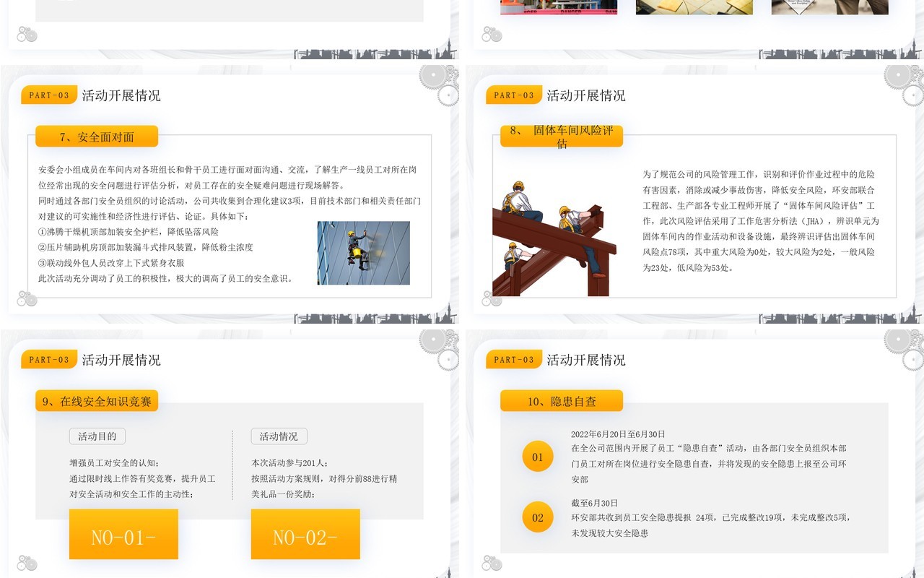Click the 活动情况 label box

pyautogui.click(x=279, y=436)
